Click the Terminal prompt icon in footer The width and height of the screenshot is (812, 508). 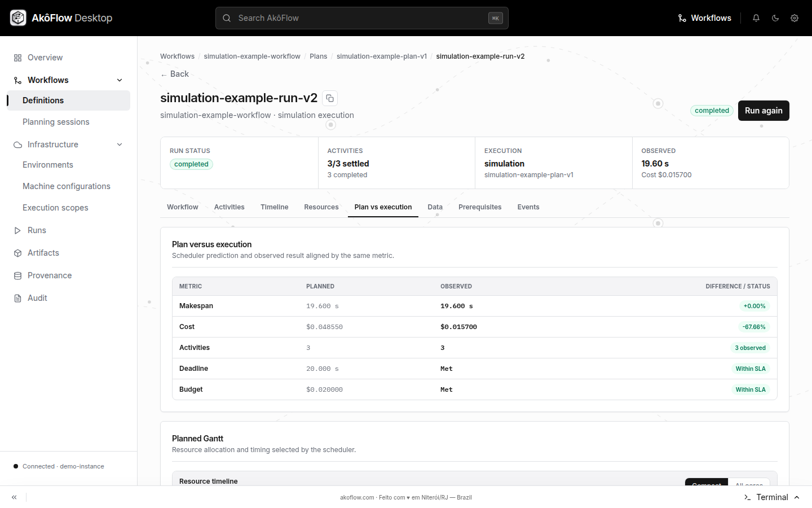747,497
